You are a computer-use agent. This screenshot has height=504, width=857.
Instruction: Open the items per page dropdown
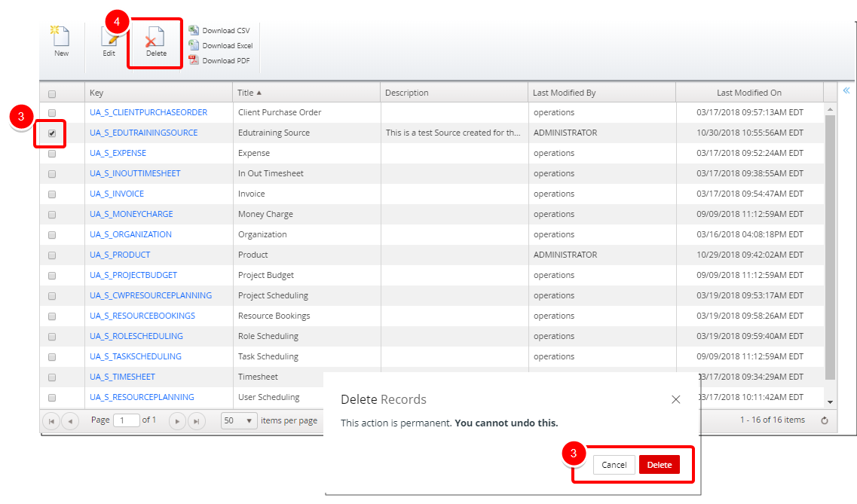click(x=239, y=420)
